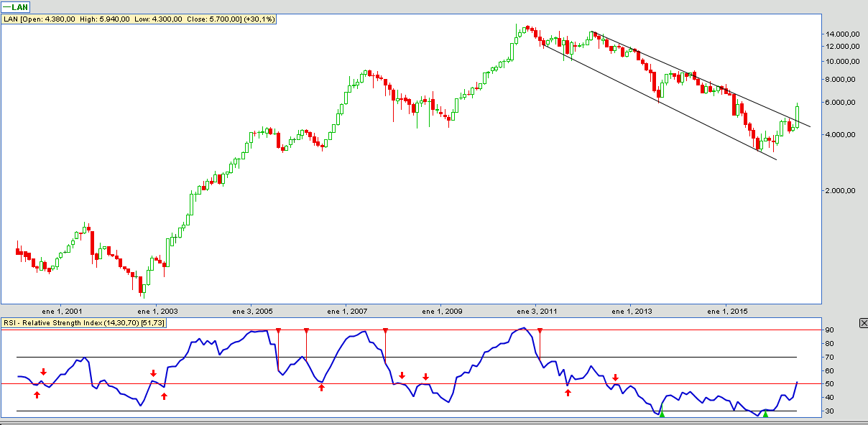
Task: Click the leftmost red triangle on RSI top line
Action: 278,332
